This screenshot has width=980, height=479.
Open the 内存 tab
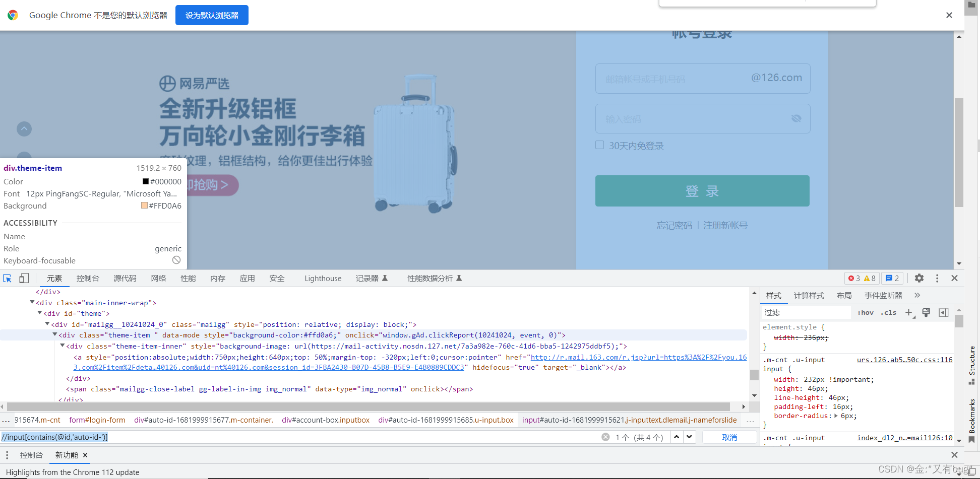click(218, 278)
